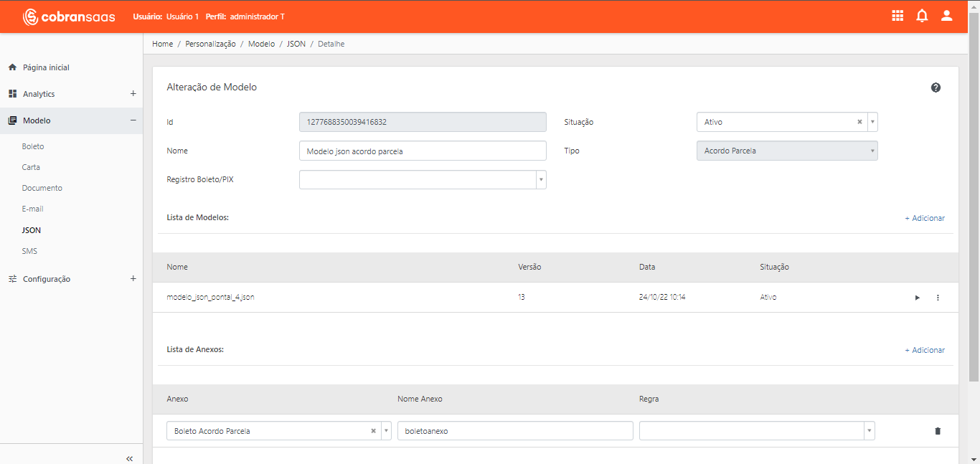
Task: Click the version value 13
Action: [521, 297]
